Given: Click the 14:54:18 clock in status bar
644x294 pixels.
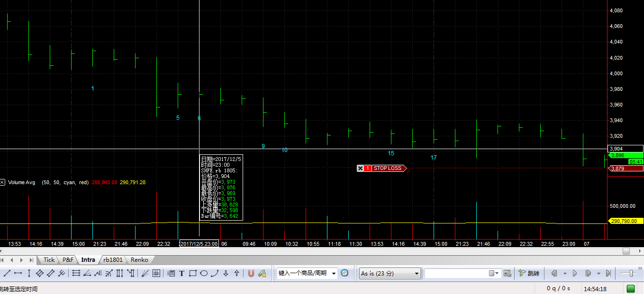Looking at the screenshot, I should tap(595, 288).
